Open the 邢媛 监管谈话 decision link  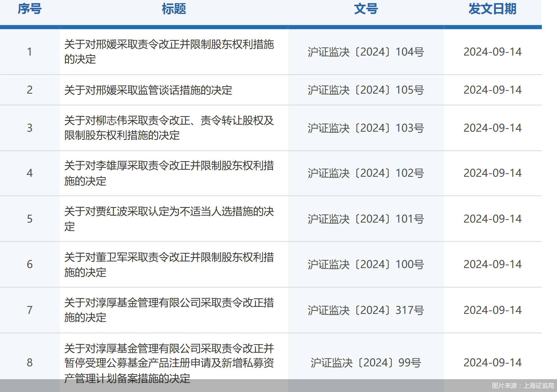coord(148,90)
